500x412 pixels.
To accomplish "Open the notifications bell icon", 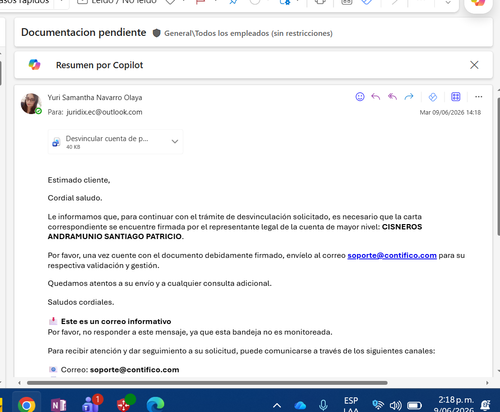I will pos(485,405).
